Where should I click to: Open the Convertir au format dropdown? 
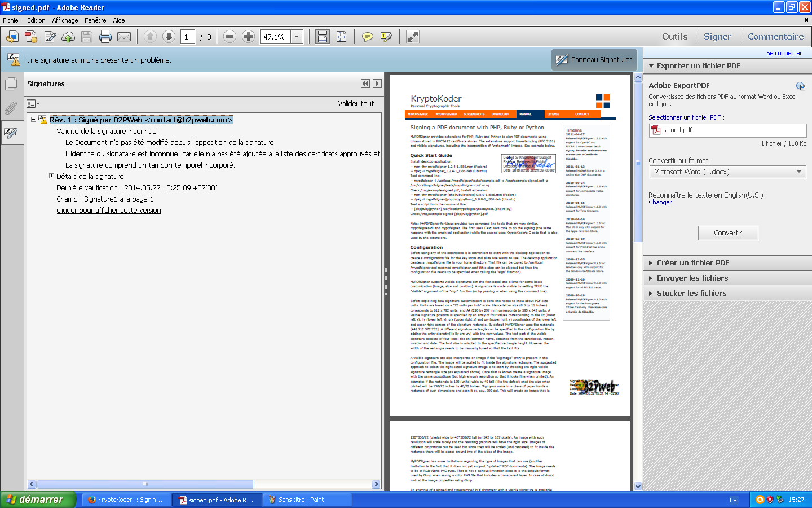(727, 172)
